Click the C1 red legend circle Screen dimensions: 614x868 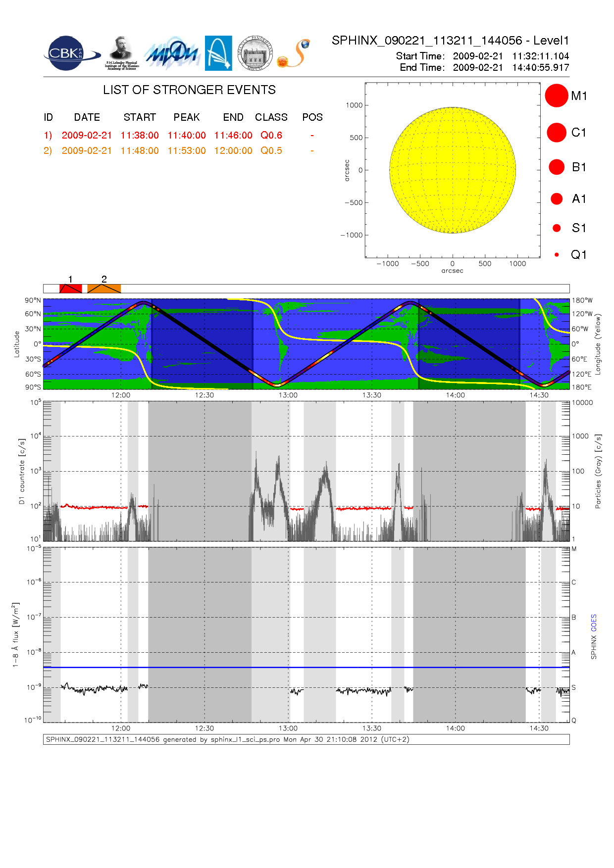557,133
